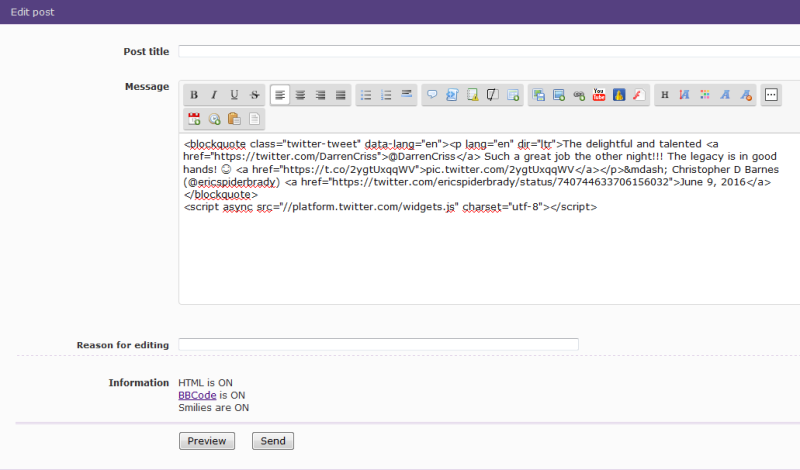This screenshot has width=800, height=470.
Task: Click the clipboard paste icon
Action: coord(234,119)
